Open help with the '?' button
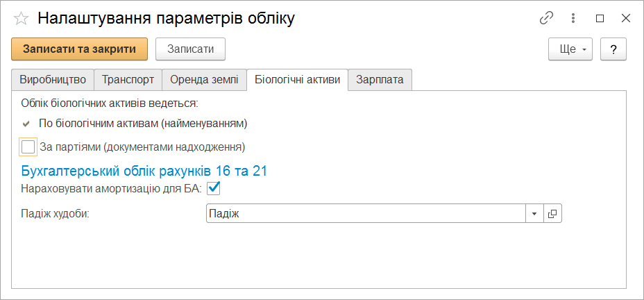Viewport: 644px width, 300px height. pos(613,49)
